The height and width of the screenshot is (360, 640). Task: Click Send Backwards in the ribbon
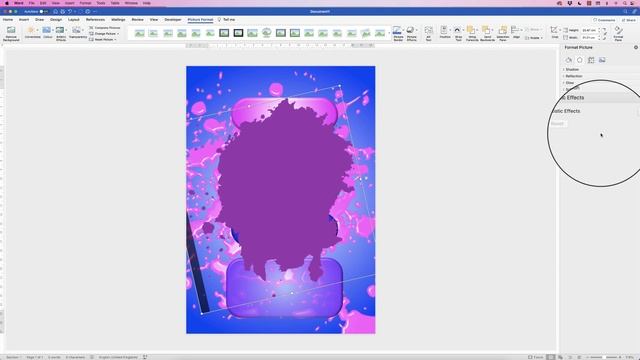click(487, 33)
